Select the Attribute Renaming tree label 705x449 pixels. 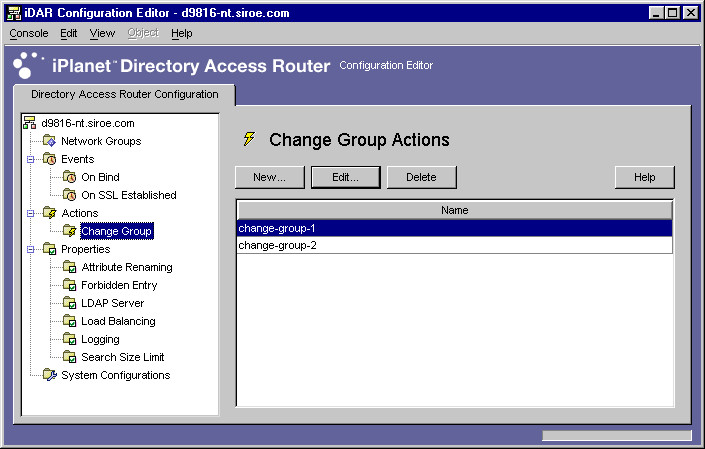127,267
